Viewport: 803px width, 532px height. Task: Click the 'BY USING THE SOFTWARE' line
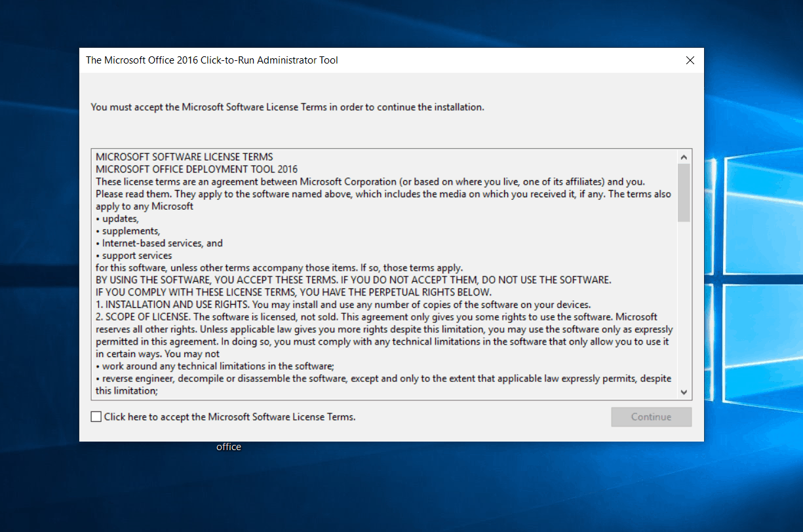tap(353, 280)
